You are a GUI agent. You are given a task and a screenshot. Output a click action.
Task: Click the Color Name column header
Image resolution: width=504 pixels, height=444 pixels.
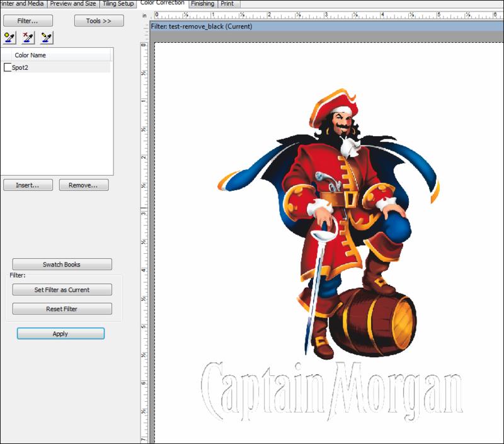point(60,55)
